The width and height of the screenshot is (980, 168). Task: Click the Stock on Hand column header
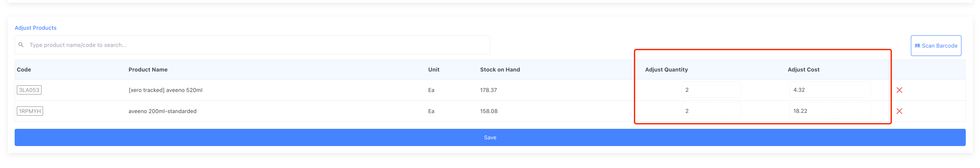500,70
